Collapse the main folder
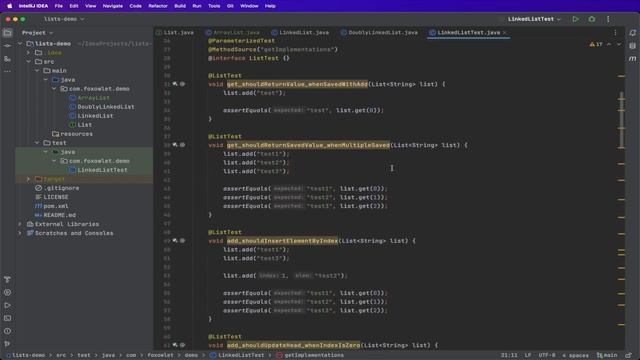This screenshot has width=640, height=360. (37, 71)
